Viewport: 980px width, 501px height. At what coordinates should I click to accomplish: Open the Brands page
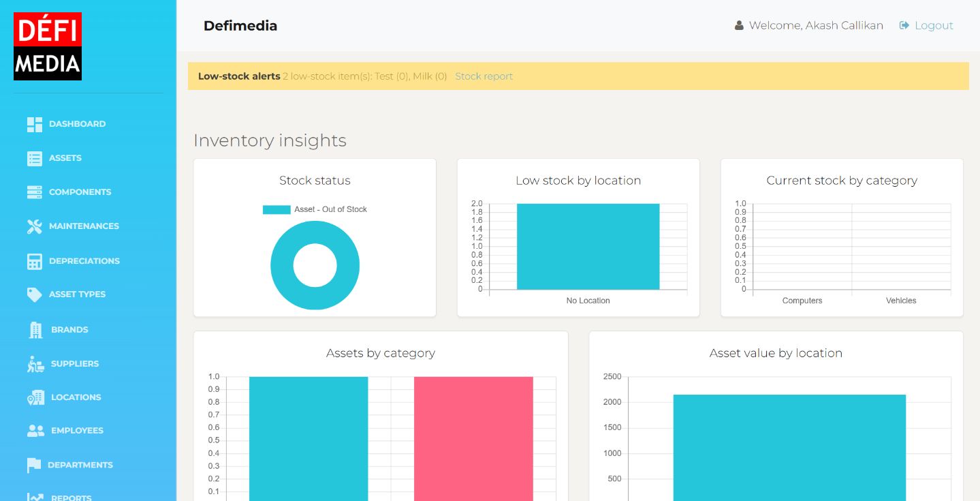point(69,330)
